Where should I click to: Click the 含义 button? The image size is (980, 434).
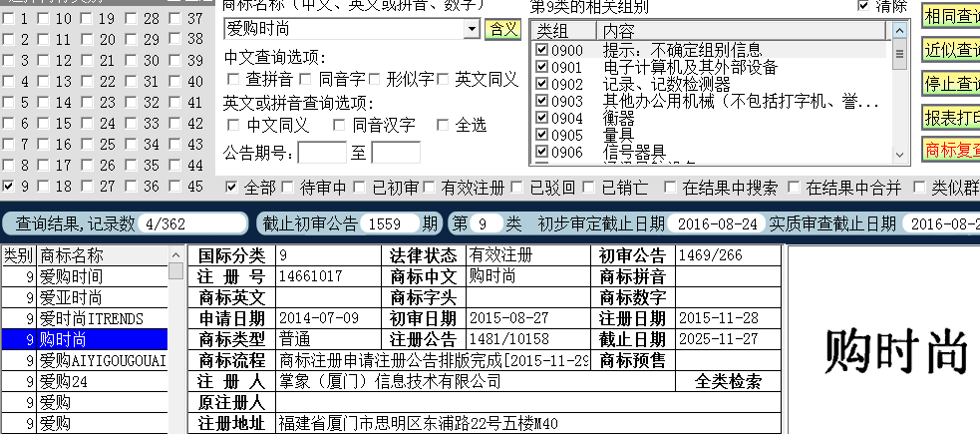coord(502,29)
